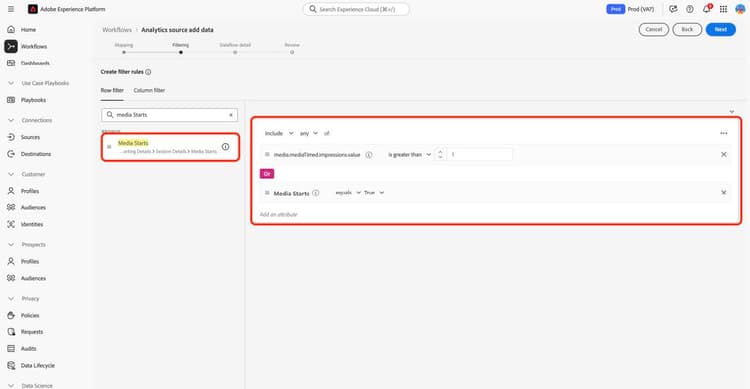Switch to the Column filter tab
750x389 pixels.
pos(149,90)
